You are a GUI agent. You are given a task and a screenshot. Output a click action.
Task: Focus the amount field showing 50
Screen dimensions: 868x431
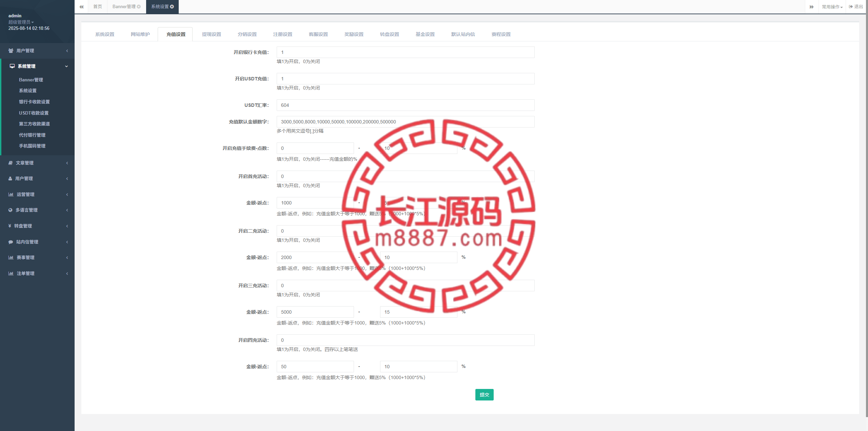(315, 367)
